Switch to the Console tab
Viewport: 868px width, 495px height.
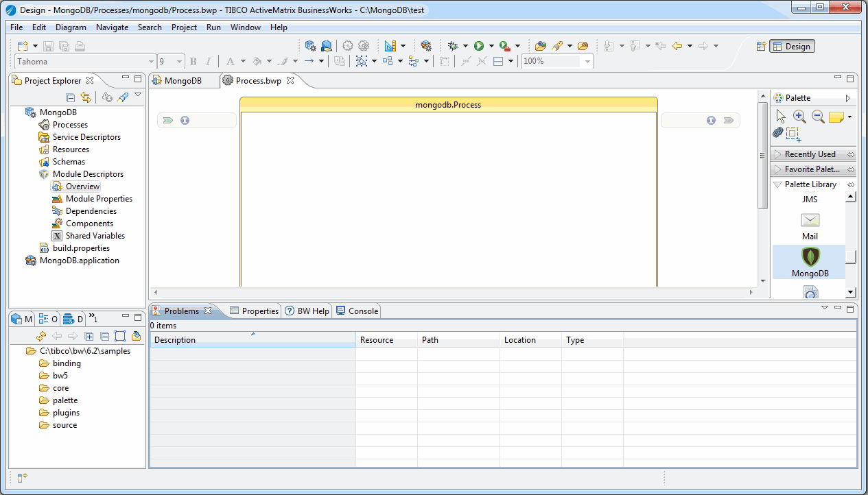(357, 311)
